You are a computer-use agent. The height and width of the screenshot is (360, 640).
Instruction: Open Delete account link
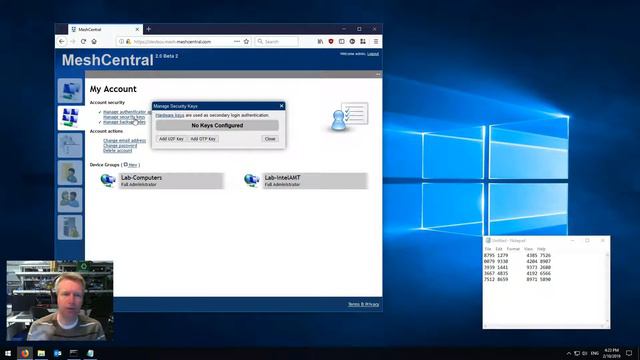click(118, 151)
